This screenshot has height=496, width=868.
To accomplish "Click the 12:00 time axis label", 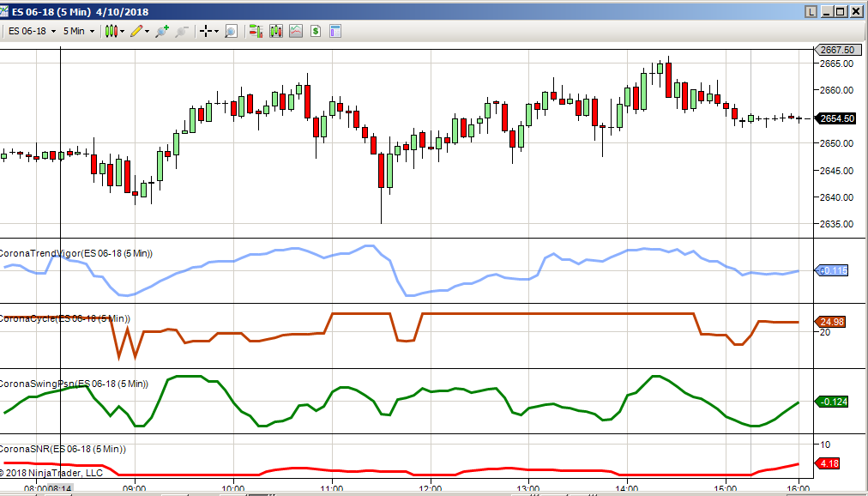I will click(430, 489).
